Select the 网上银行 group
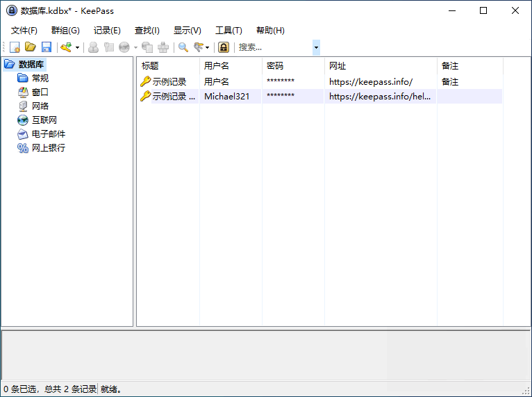The image size is (532, 397). (49, 147)
